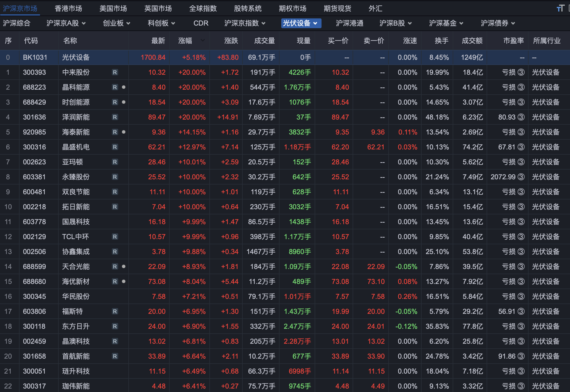Screen dimensions: 570x392
Task: Open the 光伏设备 dropdown selector
Action: point(301,23)
